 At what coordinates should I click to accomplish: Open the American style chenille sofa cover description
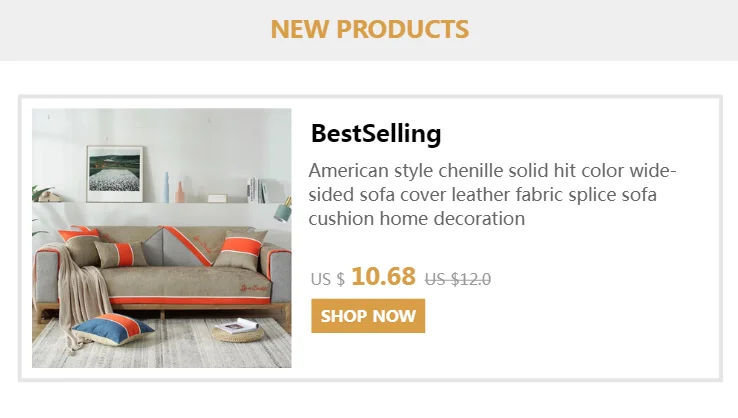coord(492,194)
